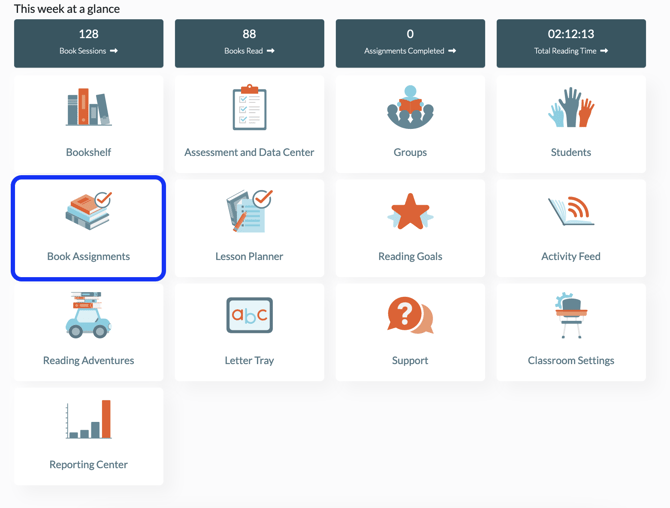This screenshot has height=508, width=670.
Task: Click the Bookshelf label
Action: [88, 152]
